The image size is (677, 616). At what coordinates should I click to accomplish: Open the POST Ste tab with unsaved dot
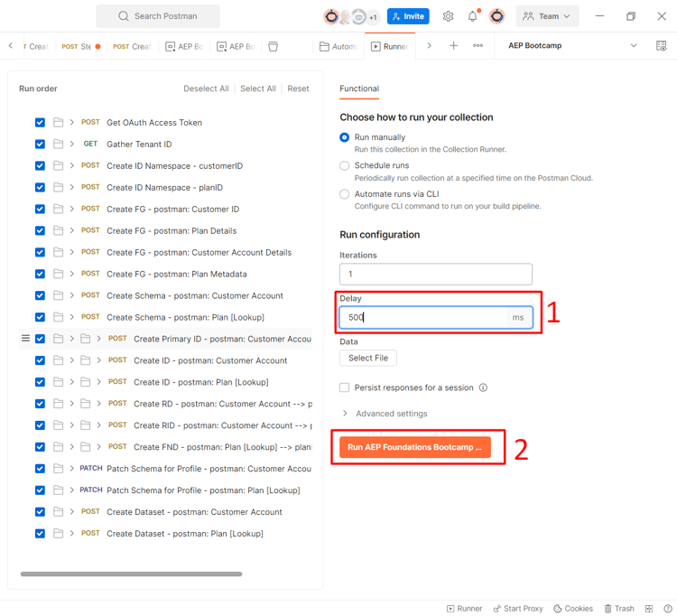[x=80, y=46]
